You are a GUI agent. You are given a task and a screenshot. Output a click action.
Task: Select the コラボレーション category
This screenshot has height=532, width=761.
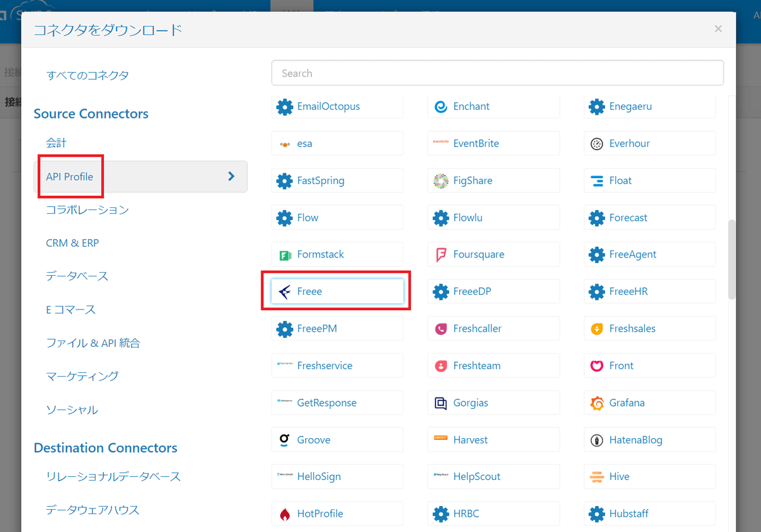tap(88, 210)
